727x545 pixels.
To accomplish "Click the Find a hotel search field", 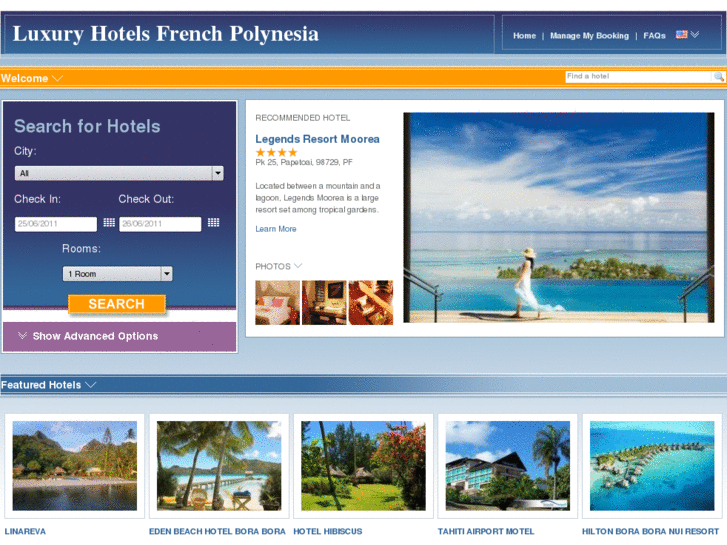I will [638, 77].
